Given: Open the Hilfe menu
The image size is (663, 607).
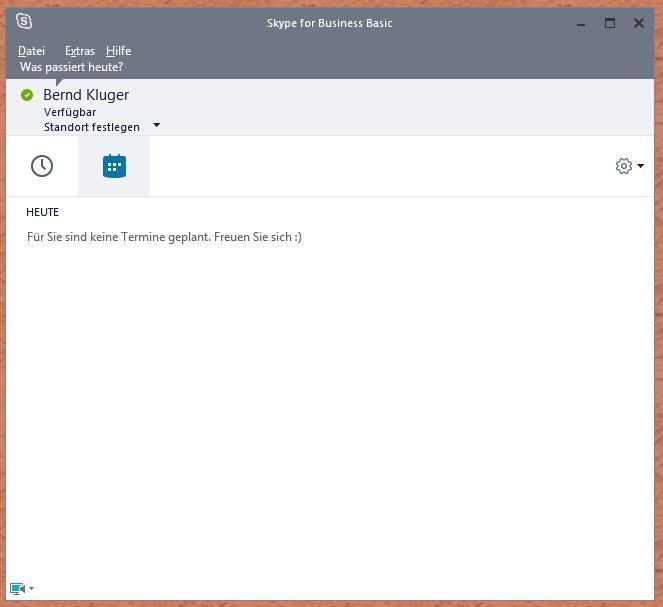Looking at the screenshot, I should [118, 51].
